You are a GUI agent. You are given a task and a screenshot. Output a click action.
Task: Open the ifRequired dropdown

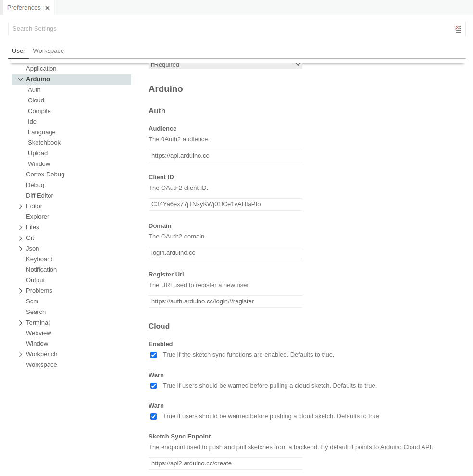click(x=225, y=65)
